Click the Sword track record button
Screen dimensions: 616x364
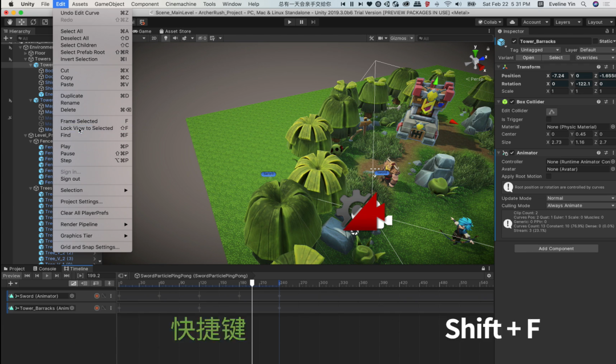tap(96, 296)
